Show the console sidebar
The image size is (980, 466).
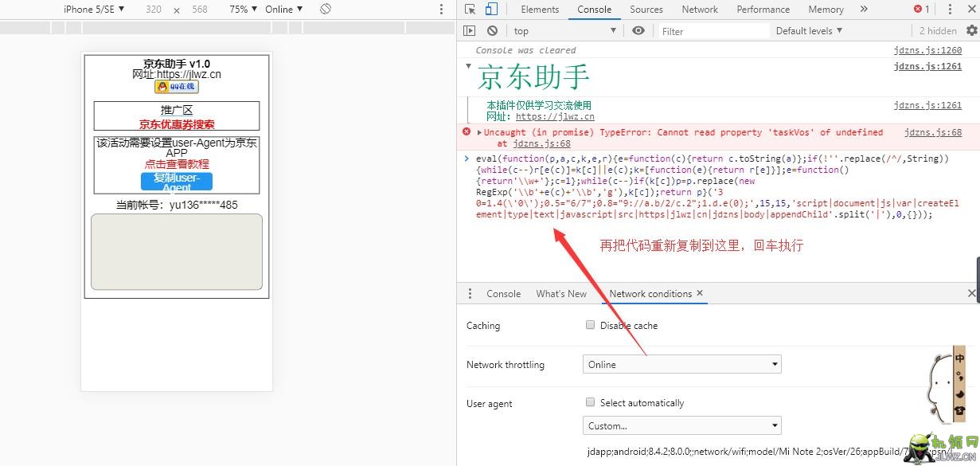pos(470,31)
